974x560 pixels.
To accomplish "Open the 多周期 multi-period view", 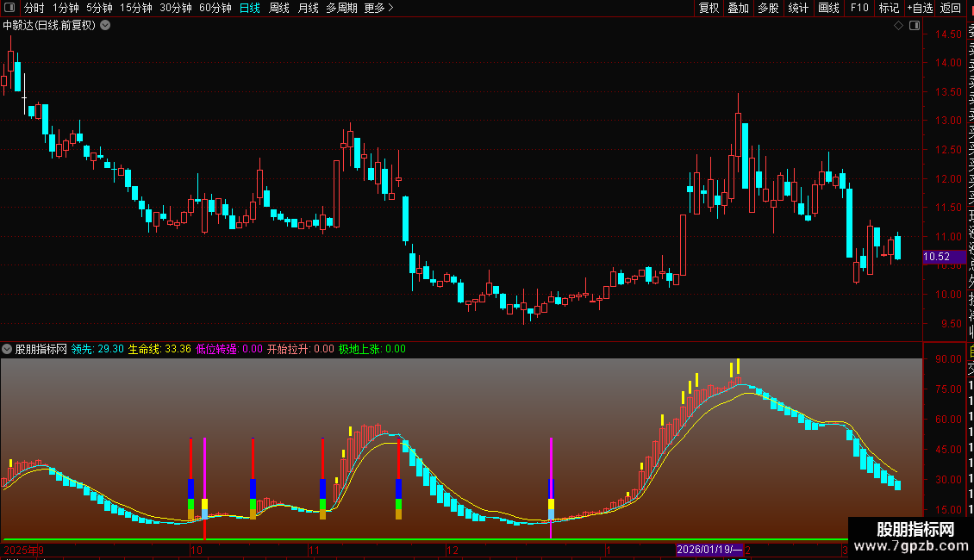I will coord(341,8).
